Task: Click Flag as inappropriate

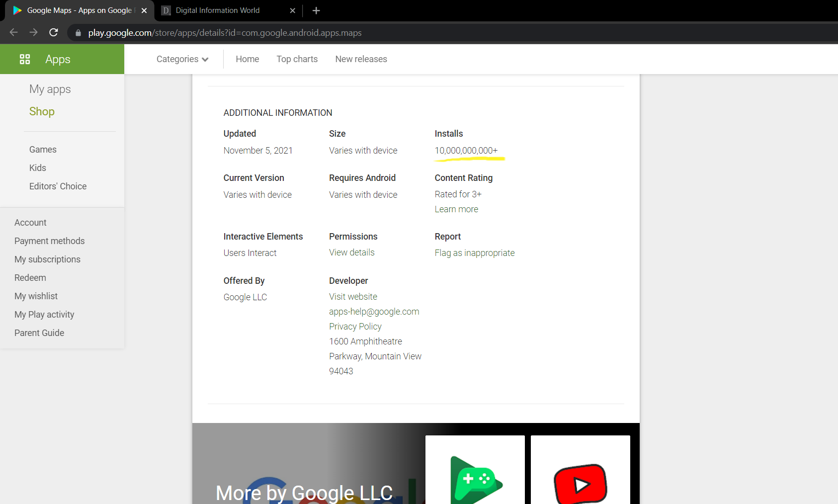Action: click(475, 253)
